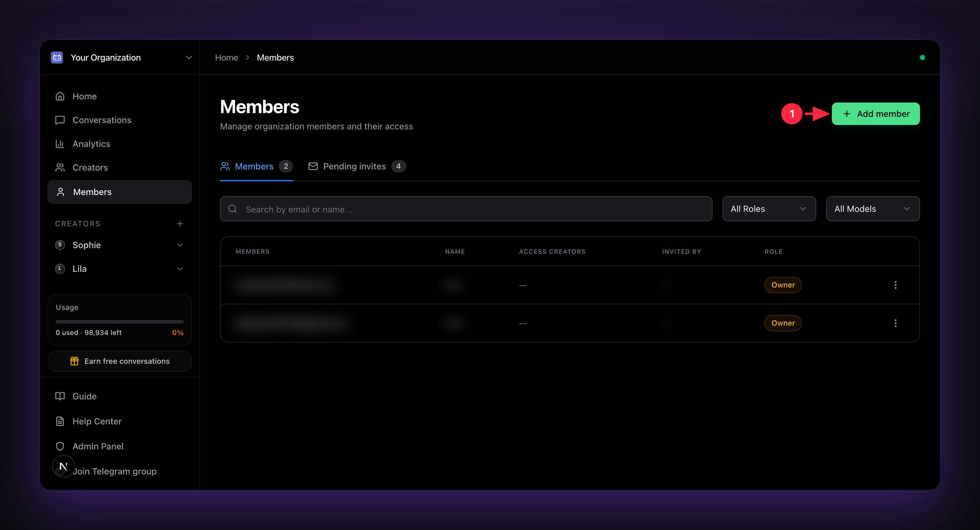Switch to the Members tab

coord(257,166)
